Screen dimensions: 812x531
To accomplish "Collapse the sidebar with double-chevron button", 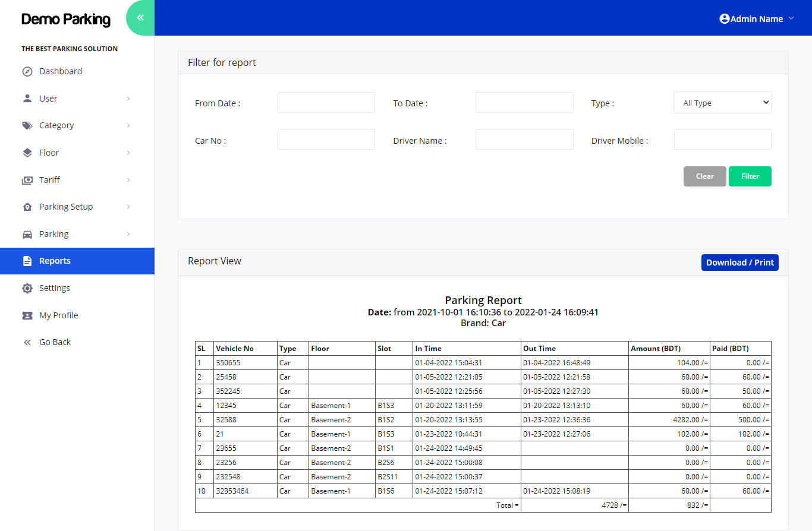I will (140, 18).
